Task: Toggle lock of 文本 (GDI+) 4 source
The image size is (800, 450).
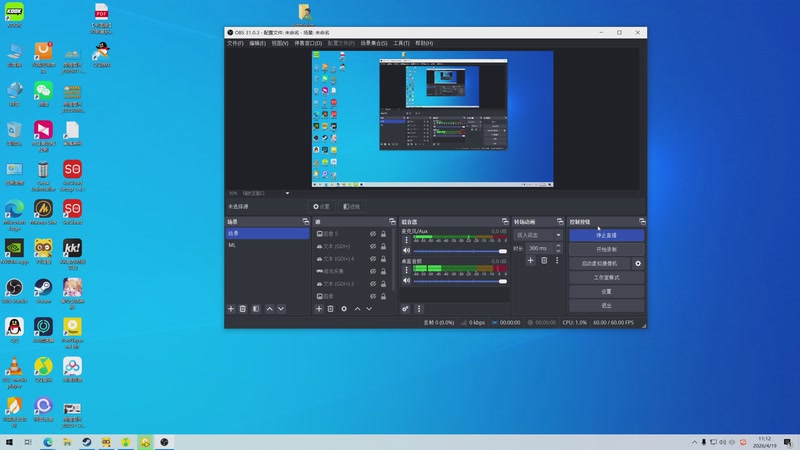Action: click(x=383, y=259)
